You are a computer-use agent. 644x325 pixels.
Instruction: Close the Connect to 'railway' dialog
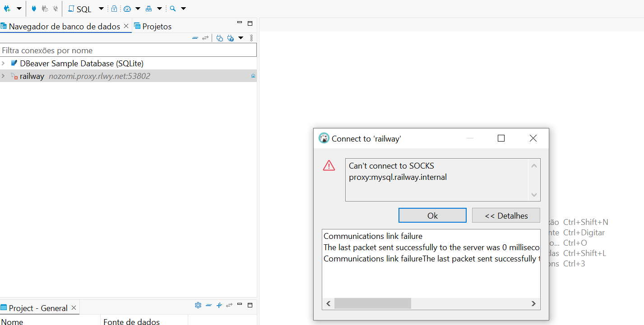coord(533,138)
